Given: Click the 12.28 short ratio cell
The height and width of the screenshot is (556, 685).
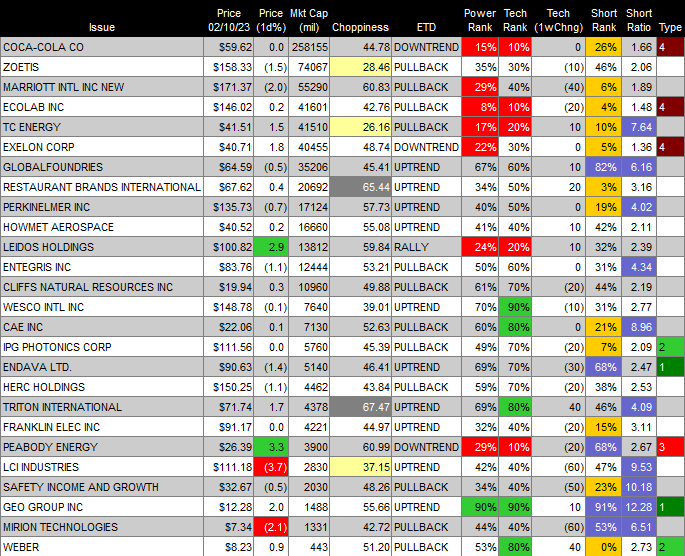Looking at the screenshot, I should point(639,508).
